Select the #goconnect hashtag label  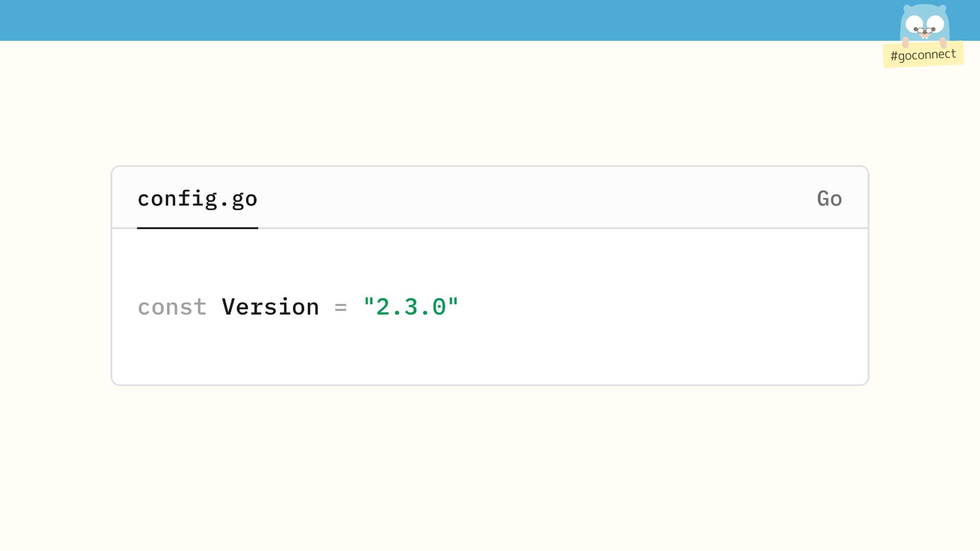[x=923, y=55]
